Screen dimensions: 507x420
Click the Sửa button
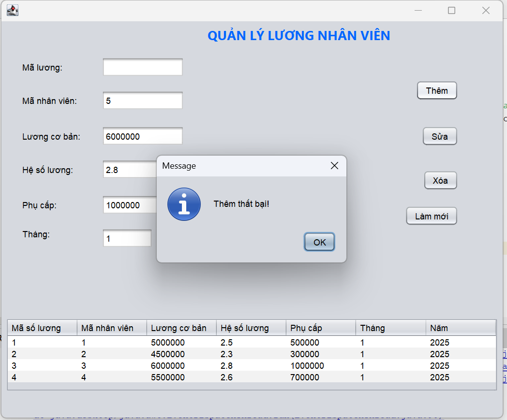pyautogui.click(x=440, y=136)
